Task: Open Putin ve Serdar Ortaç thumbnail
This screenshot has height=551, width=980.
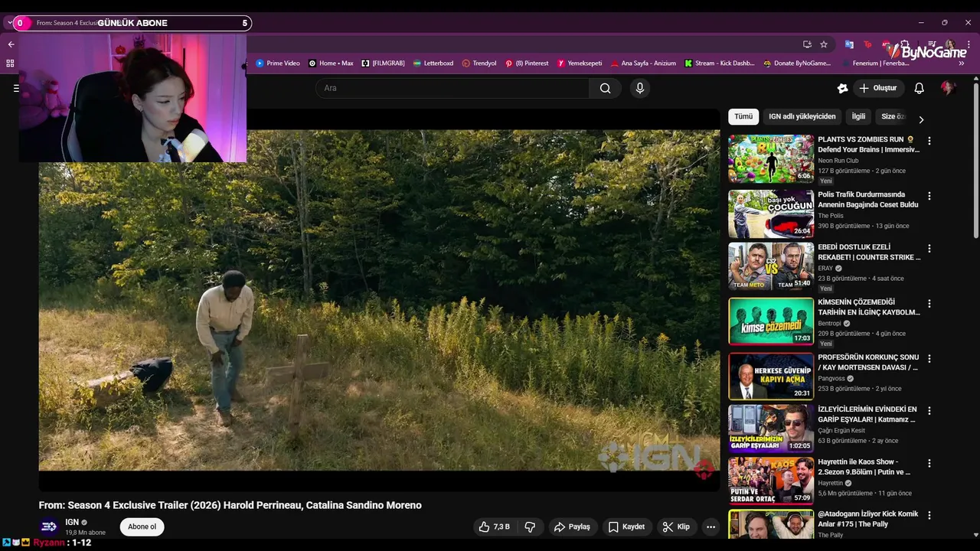Action: coord(771,481)
